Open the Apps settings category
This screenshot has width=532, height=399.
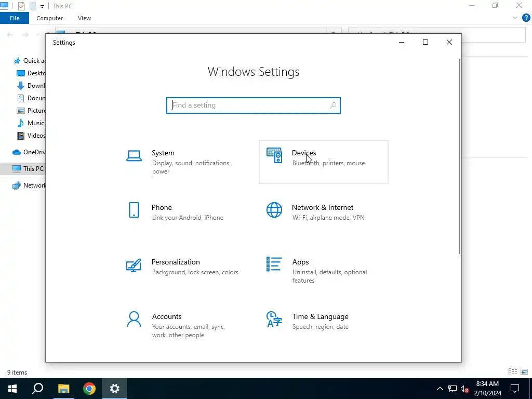click(x=323, y=271)
